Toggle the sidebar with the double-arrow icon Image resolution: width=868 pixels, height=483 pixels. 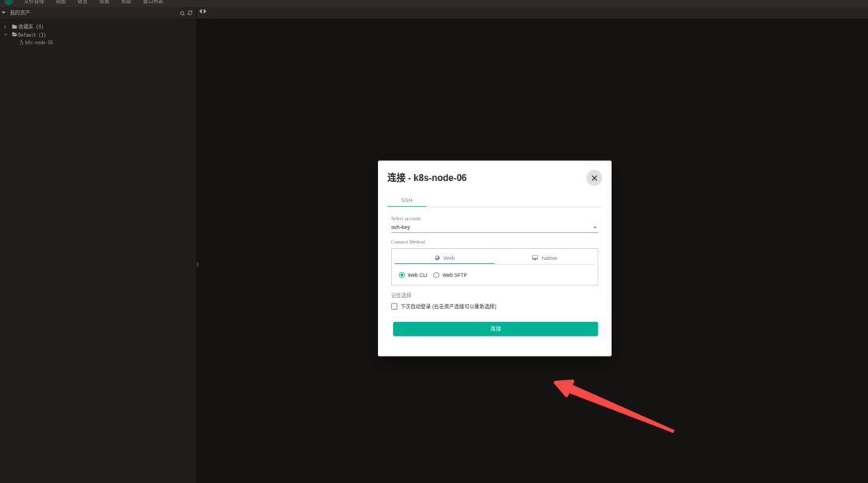pyautogui.click(x=202, y=11)
